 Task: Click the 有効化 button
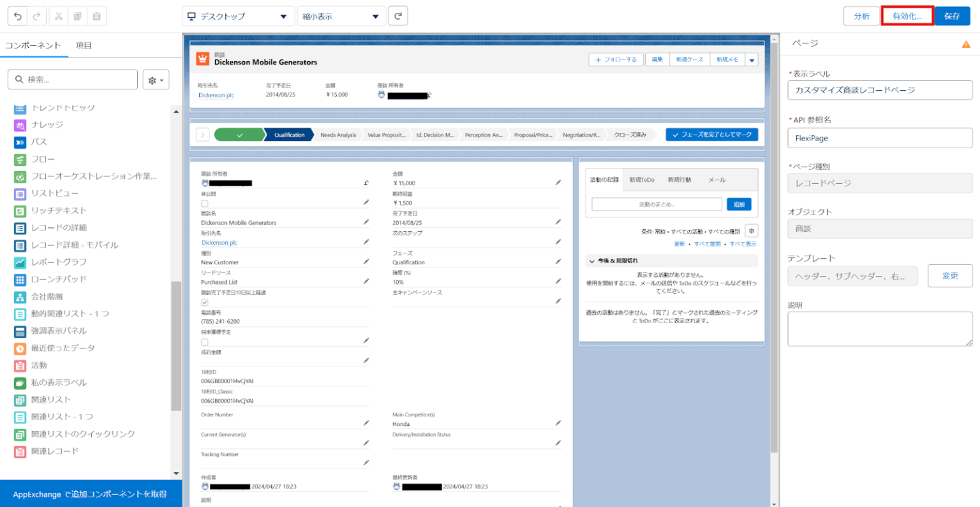pyautogui.click(x=907, y=15)
